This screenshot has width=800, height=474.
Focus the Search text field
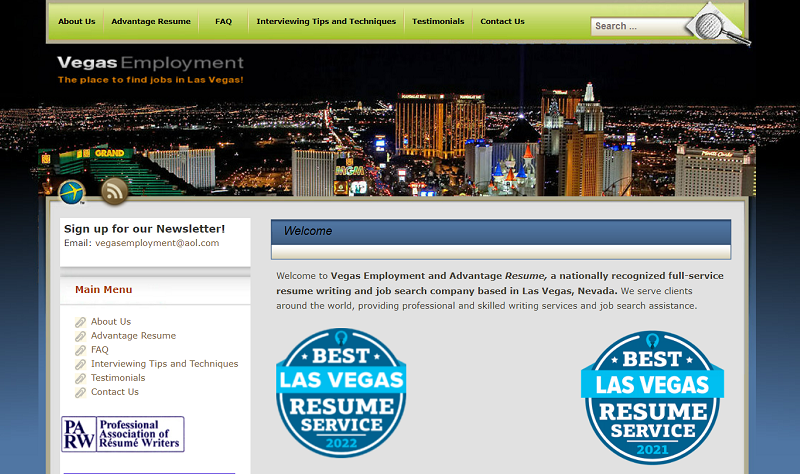640,26
